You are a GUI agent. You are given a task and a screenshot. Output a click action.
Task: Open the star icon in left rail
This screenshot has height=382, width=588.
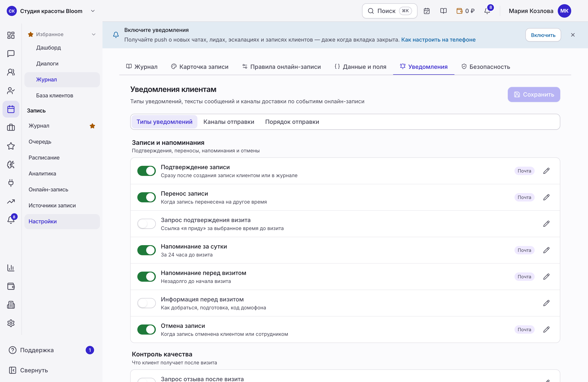point(11,146)
